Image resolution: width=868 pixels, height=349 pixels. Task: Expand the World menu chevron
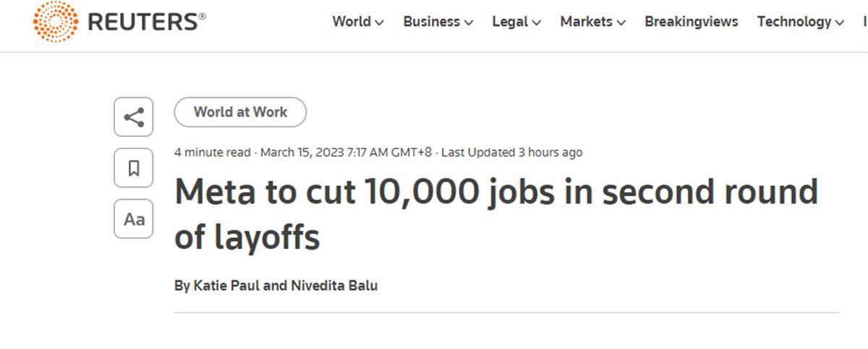click(x=379, y=22)
